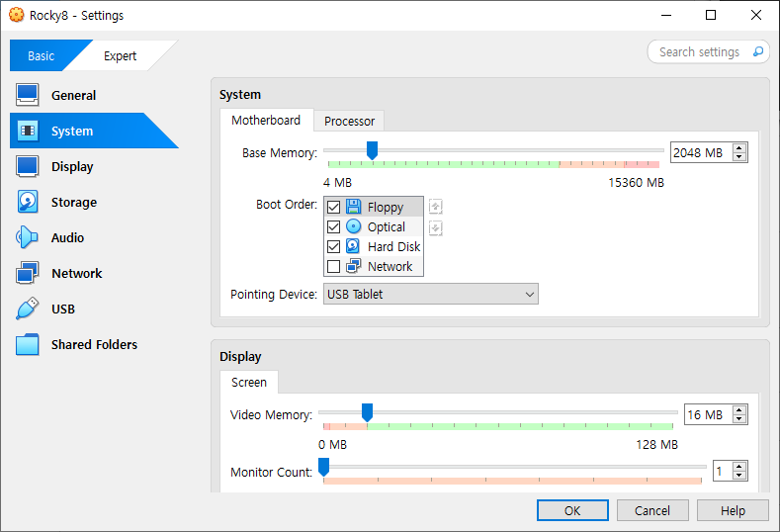Click the Help button
780x532 pixels.
733,510
